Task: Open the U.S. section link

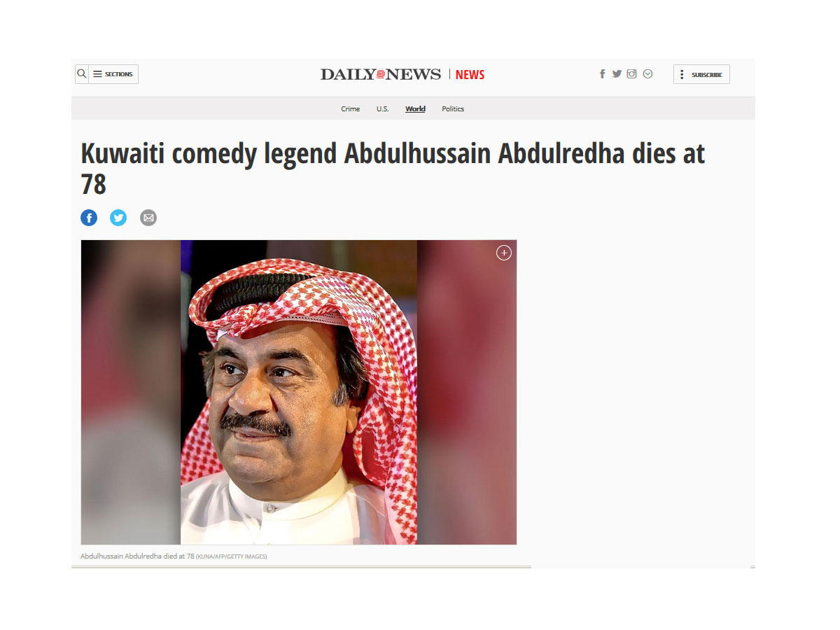Action: pyautogui.click(x=382, y=109)
